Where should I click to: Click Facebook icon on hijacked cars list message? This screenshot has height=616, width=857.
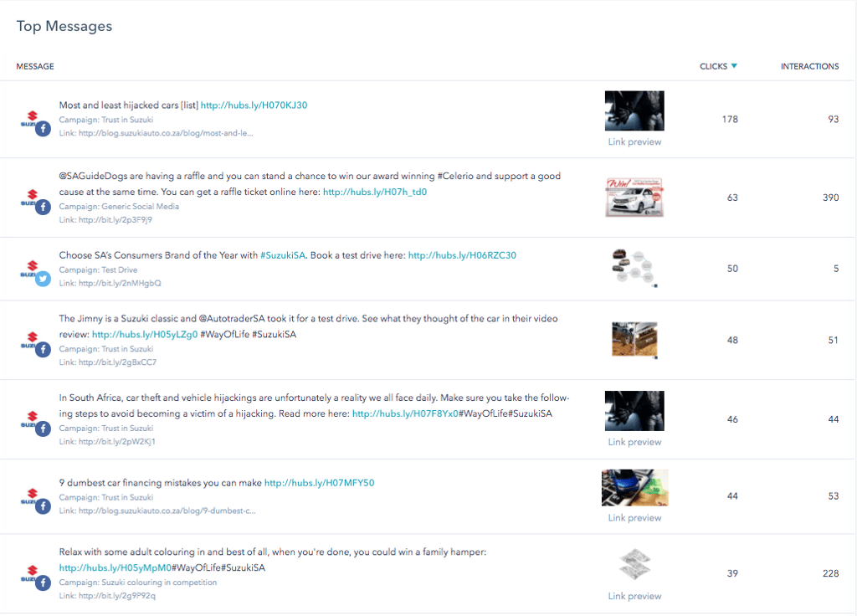(x=44, y=129)
